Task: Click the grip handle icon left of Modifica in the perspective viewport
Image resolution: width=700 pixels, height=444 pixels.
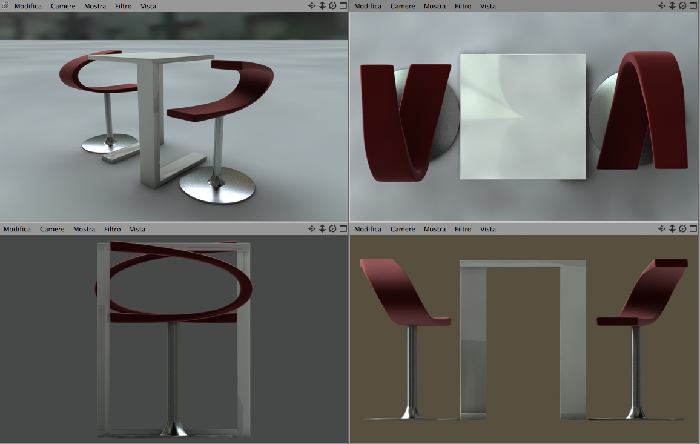Action: [5, 6]
